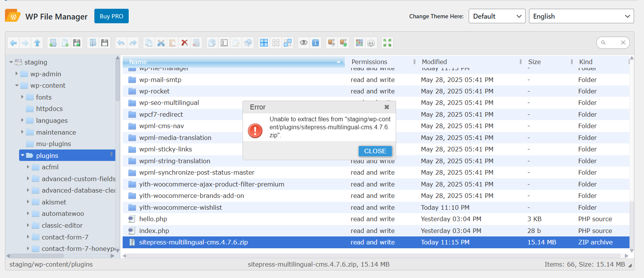Open the theme dropdown showing Default
Screen dimensions: 644x278
coord(497,16)
